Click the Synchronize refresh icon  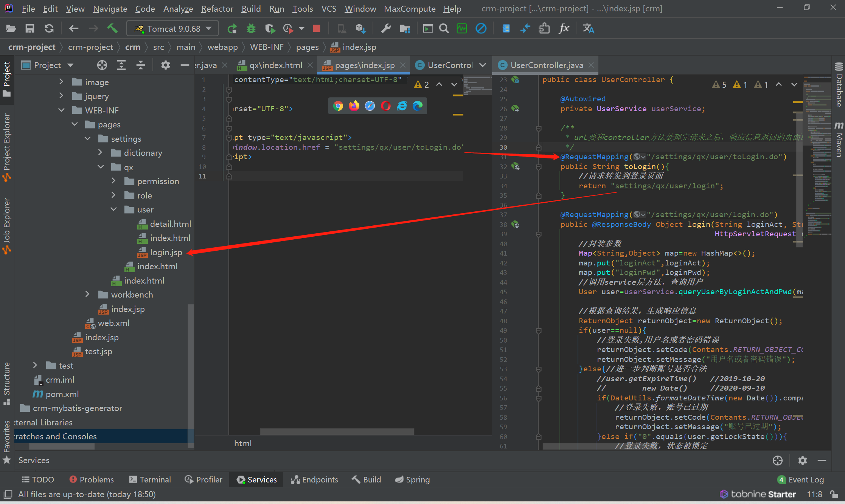pos(49,28)
